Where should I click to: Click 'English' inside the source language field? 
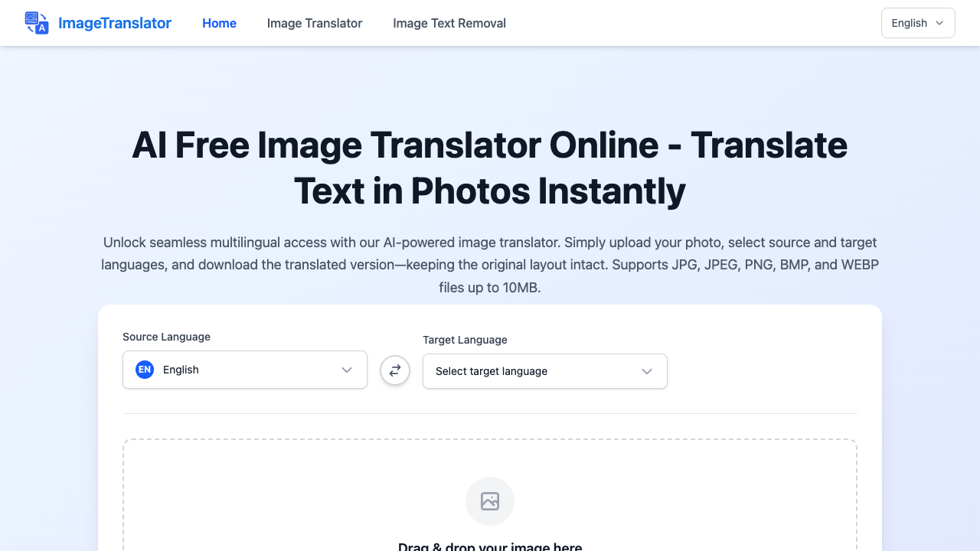(181, 370)
